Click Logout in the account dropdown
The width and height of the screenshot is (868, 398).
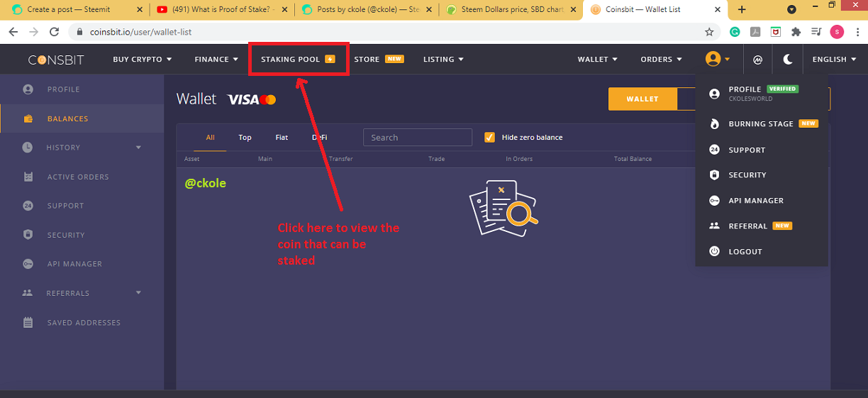pos(745,252)
